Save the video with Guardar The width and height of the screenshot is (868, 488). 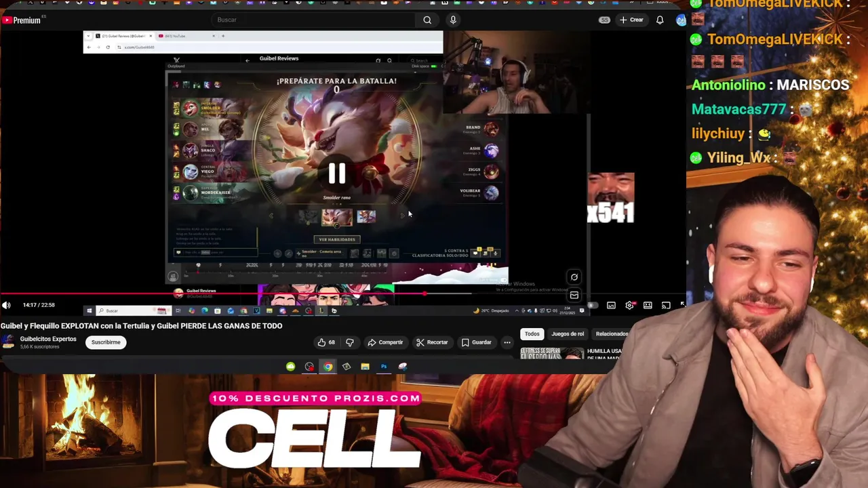coord(477,342)
